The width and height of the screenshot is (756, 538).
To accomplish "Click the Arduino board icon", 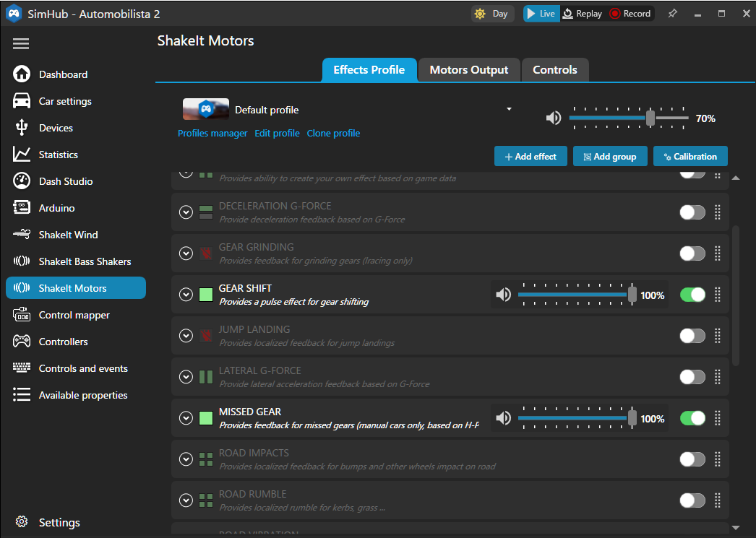I will 21,207.
